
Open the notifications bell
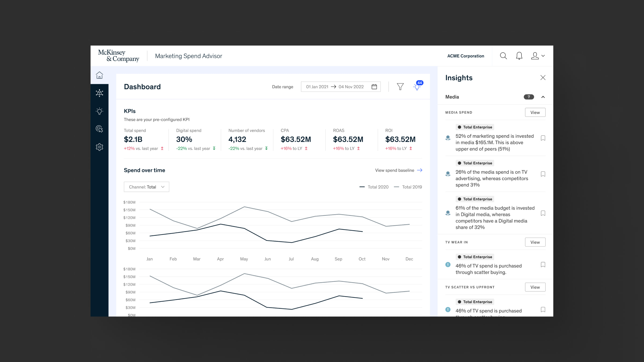coord(519,56)
